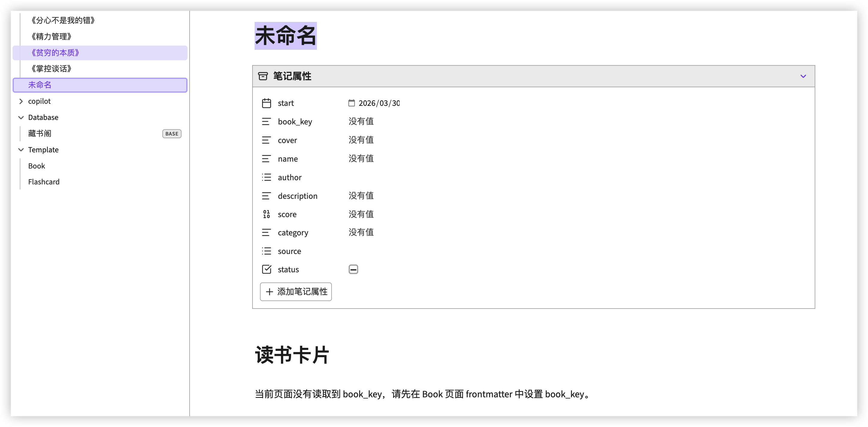This screenshot has height=427, width=868.
Task: Click the number type icon beside score
Action: click(x=266, y=214)
